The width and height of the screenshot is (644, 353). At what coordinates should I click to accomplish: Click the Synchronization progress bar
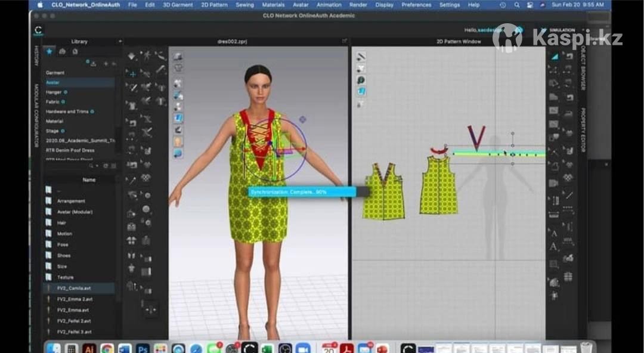point(302,192)
